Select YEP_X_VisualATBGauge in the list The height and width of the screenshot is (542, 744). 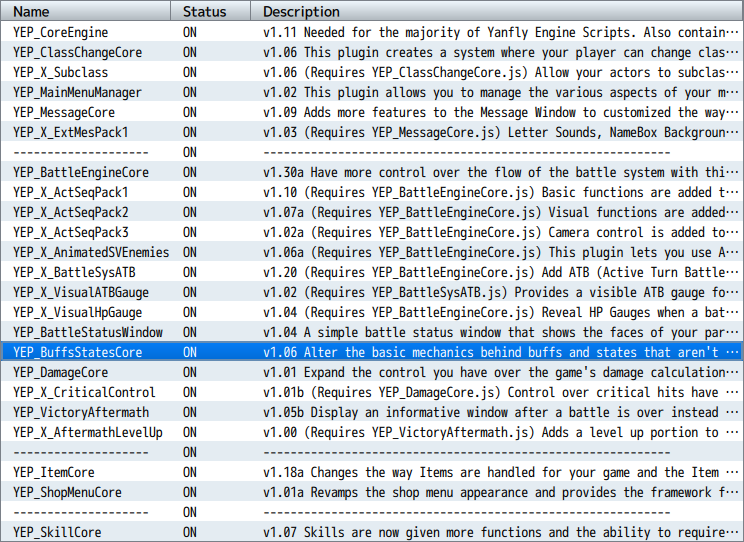pos(372,292)
